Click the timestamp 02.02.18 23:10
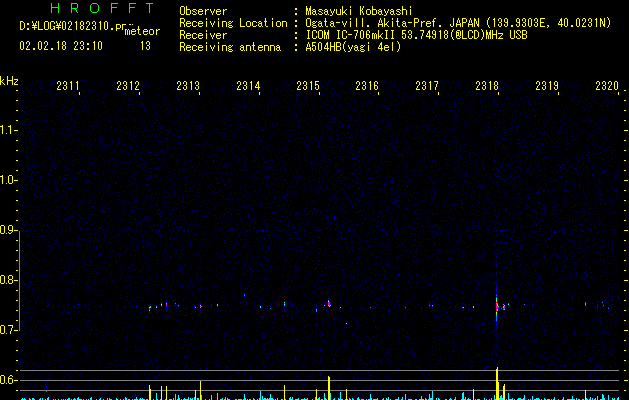 pos(61,46)
